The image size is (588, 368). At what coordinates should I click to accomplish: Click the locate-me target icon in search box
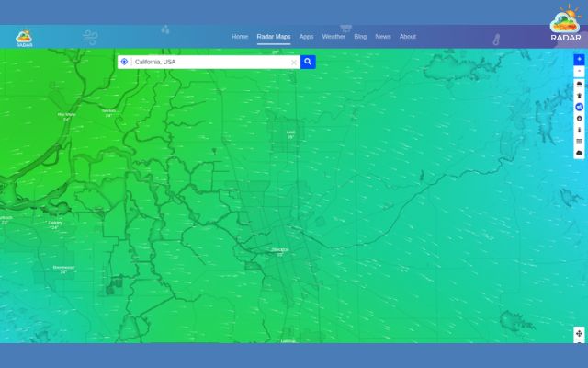[125, 62]
